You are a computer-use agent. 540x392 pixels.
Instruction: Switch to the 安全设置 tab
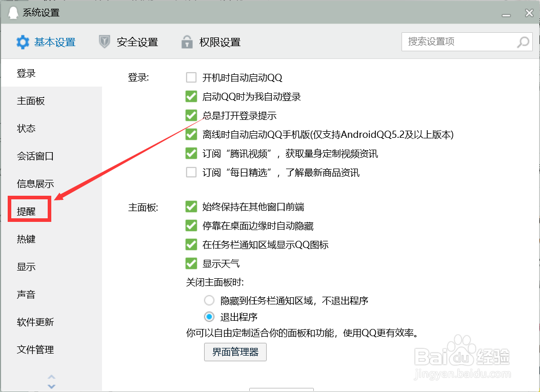[128, 42]
